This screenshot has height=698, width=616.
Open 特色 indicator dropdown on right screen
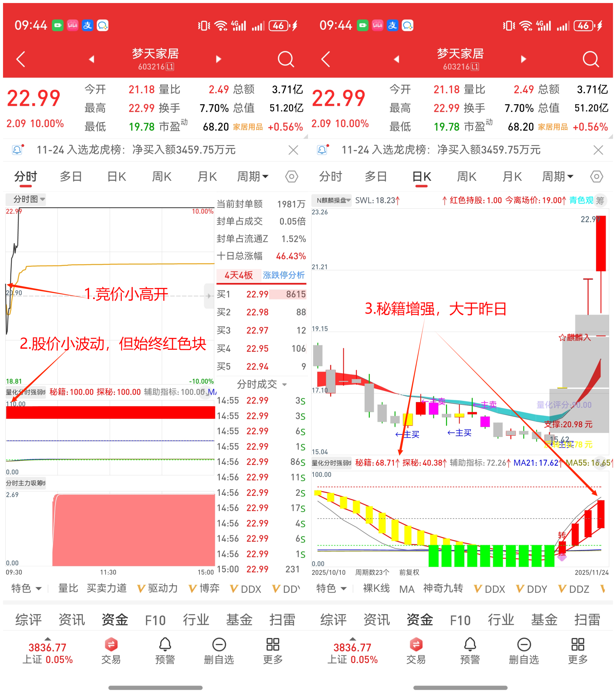pos(331,588)
